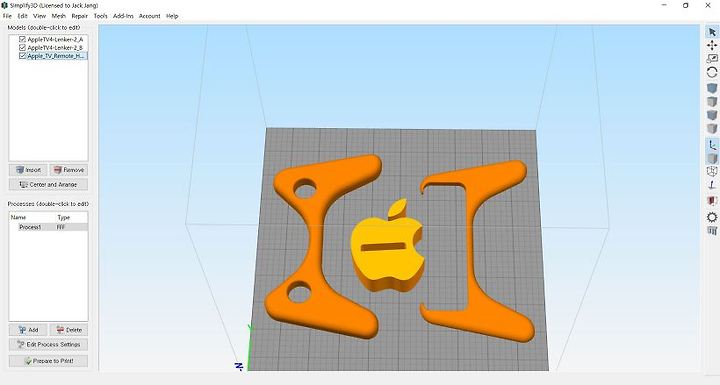Viewport: 720px width, 385px height.
Task: Select the normal selection arrow tool
Action: click(x=712, y=32)
